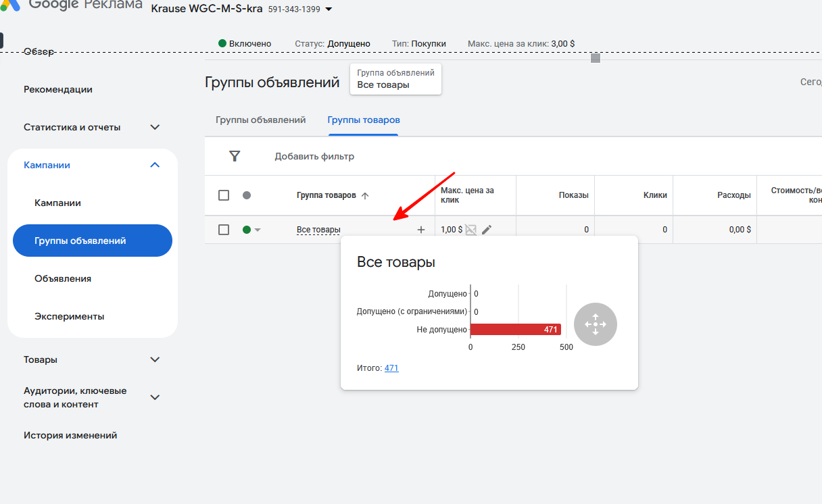Viewport: 822px width, 504px height.
Task: Expand Статистика и отчеты section
Action: pos(155,127)
